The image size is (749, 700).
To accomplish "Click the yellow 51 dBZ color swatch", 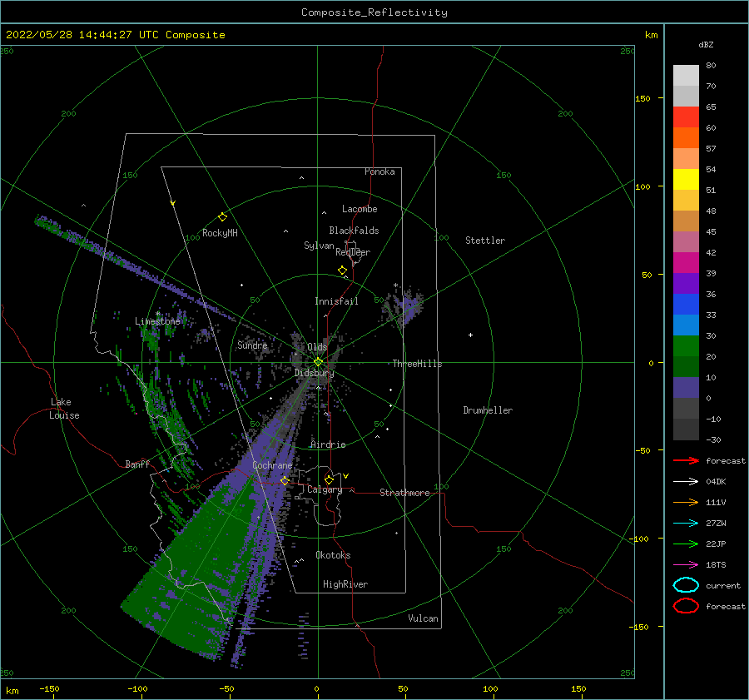I will (x=686, y=180).
